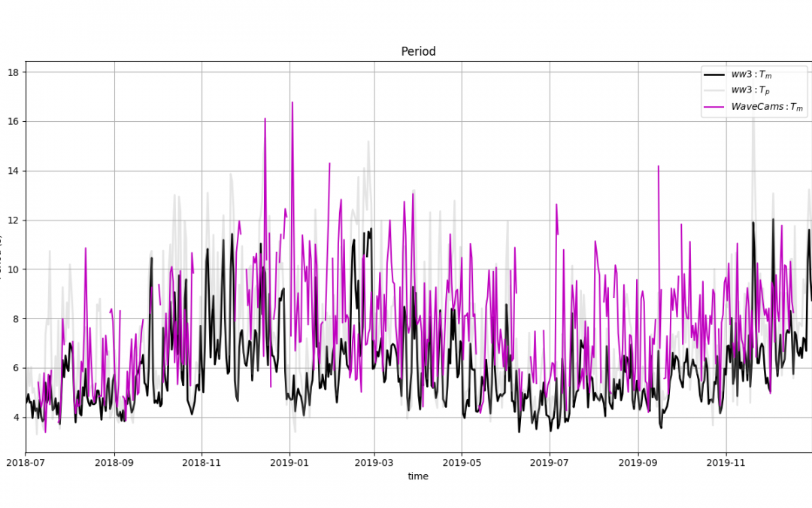
Task: Click the magenta line sample in legend
Action: 714,107
